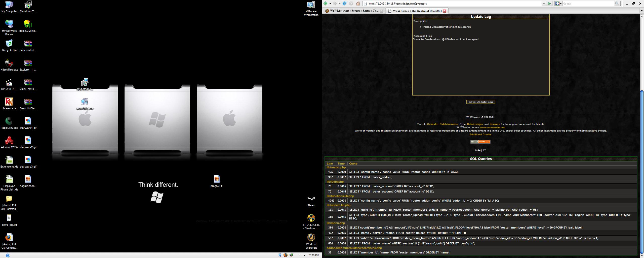Open My Computer desktop icon
Viewport: 644px width, 258px height.
pos(9,7)
